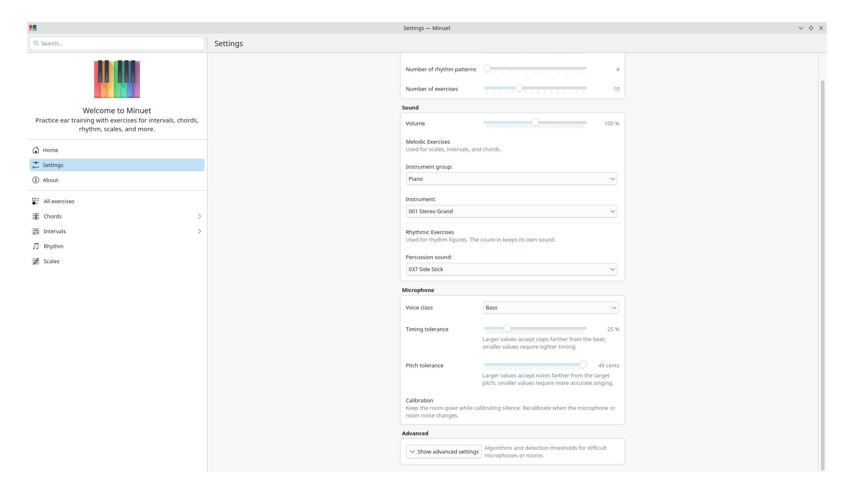
Task: Click the Scales icon in sidebar
Action: coord(36,261)
